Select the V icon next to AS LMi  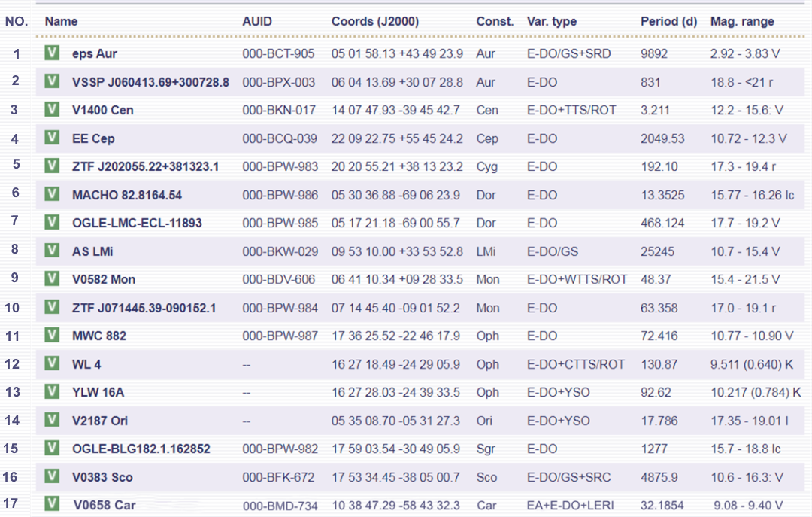52,251
